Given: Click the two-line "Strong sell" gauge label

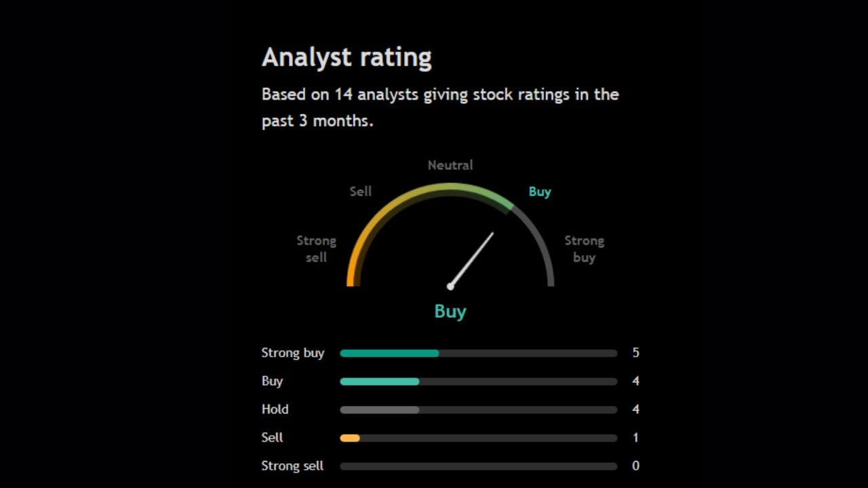Looking at the screenshot, I should point(316,249).
